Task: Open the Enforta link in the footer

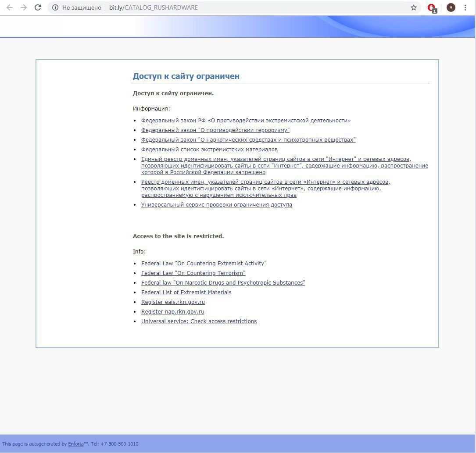Action: point(75,444)
